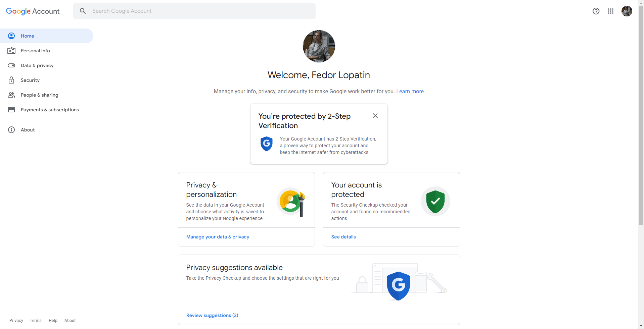Open About link in footer
Image resolution: width=644 pixels, height=329 pixels.
point(70,321)
